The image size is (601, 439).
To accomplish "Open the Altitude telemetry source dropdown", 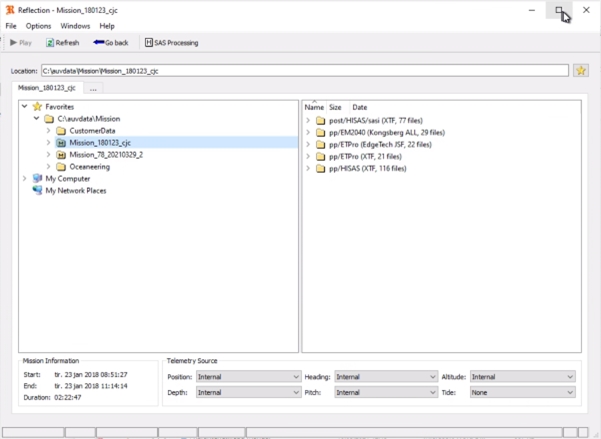I will pyautogui.click(x=523, y=377).
